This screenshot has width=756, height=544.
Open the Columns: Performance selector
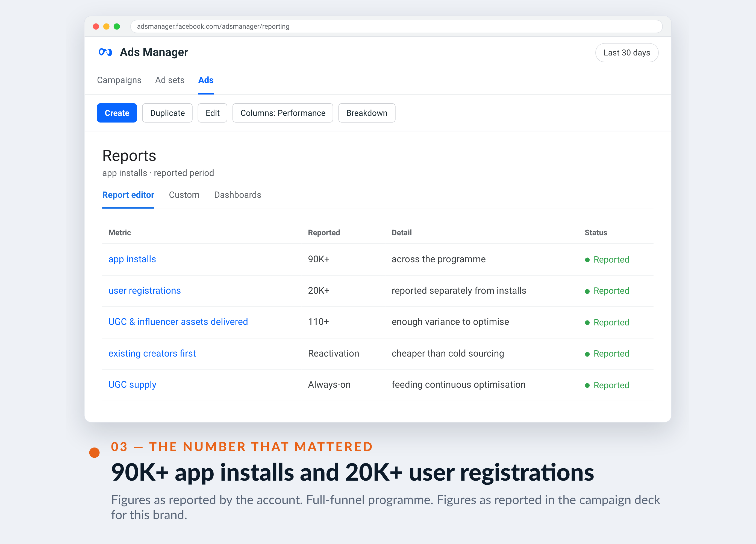(x=283, y=113)
